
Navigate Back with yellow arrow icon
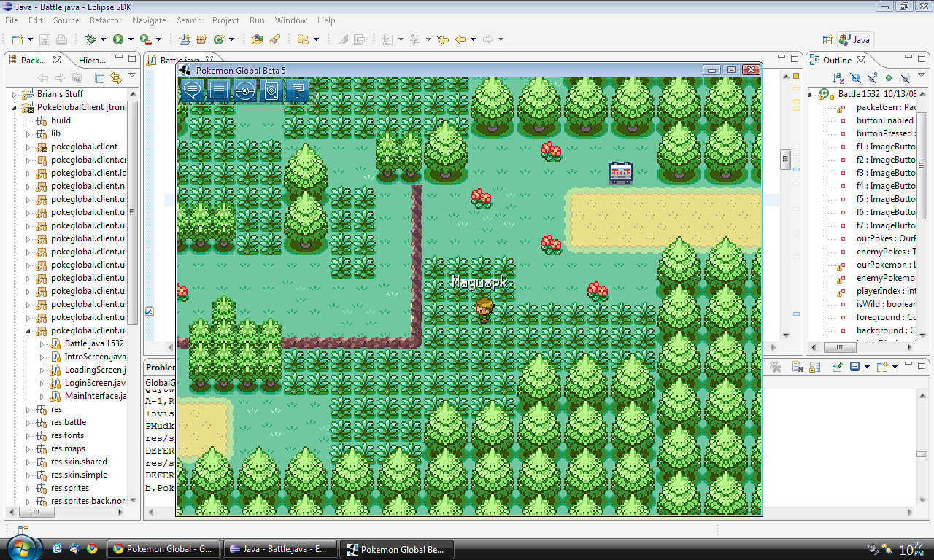[460, 39]
